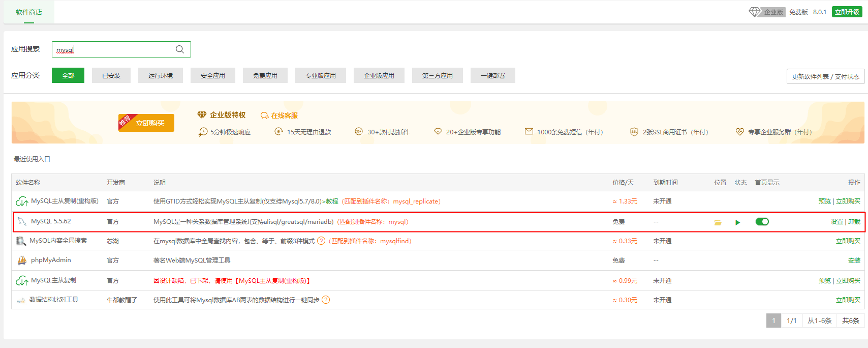Click 预览 for old MySQL主从复制 row
The image size is (868, 348).
825,281
